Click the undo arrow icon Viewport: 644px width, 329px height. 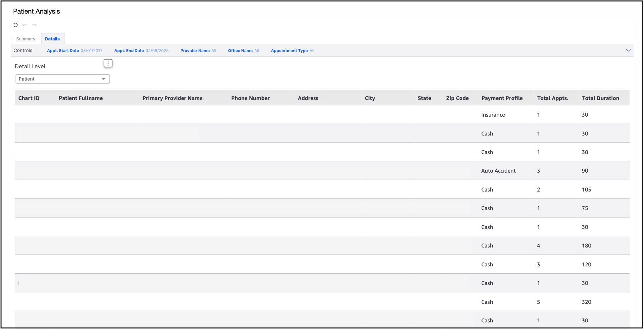point(25,25)
